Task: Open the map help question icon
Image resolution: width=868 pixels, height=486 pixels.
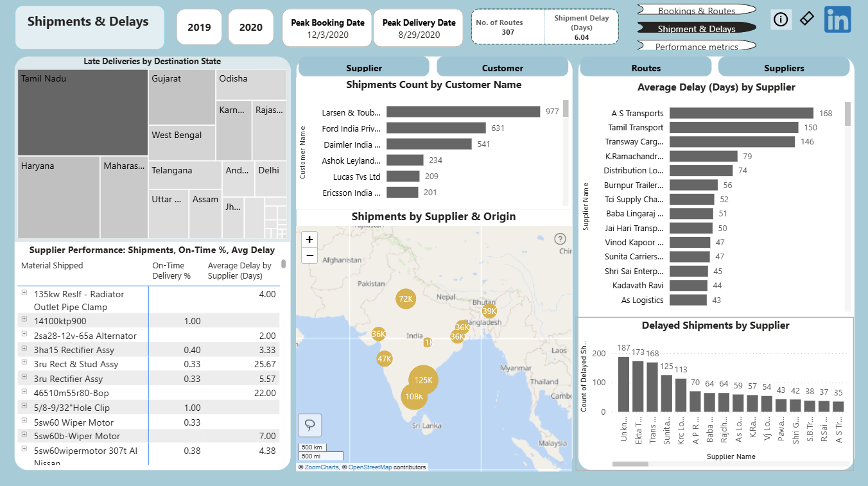Action: coord(561,239)
